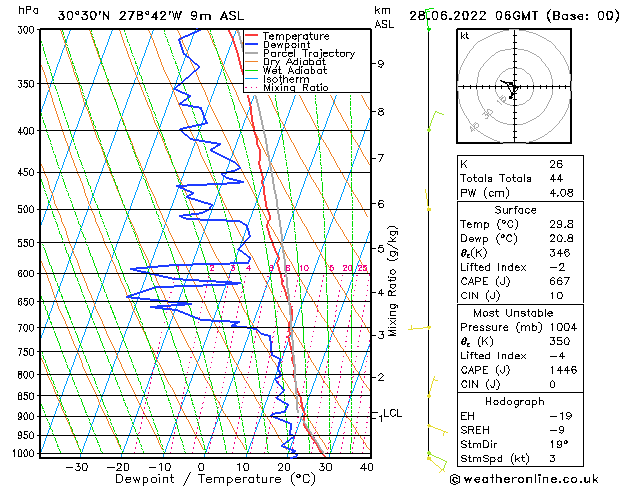Image resolution: width=629 pixels, height=486 pixels.
Task: Click the 'Temperature' legend entry
Action: coord(296,36)
